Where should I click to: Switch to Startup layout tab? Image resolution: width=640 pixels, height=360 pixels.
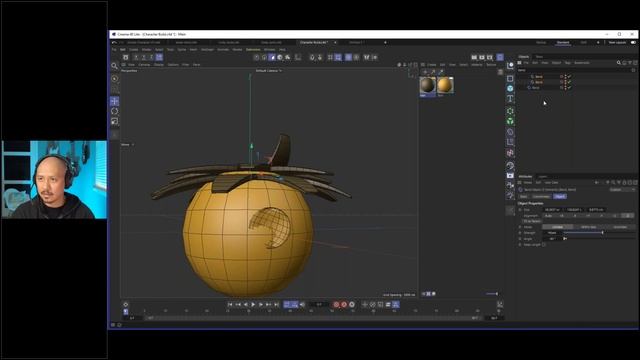point(541,42)
